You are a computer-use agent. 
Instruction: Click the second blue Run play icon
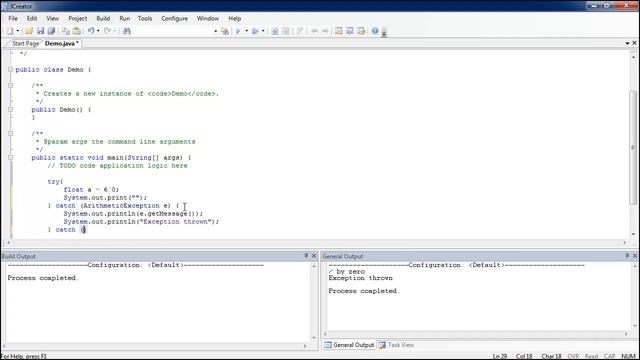coord(255,31)
